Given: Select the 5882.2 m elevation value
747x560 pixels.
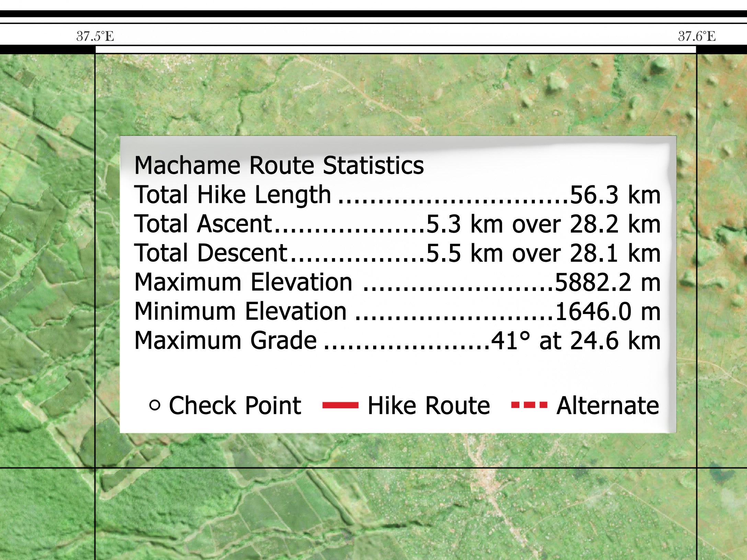Looking at the screenshot, I should pyautogui.click(x=607, y=283).
